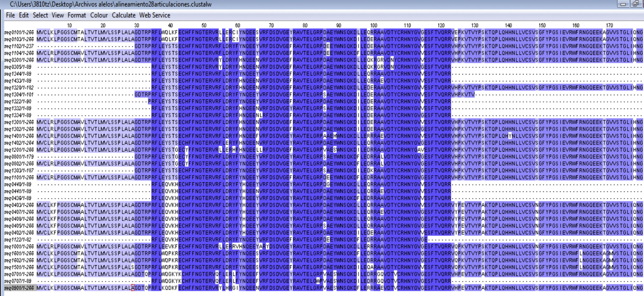Image resolution: width=644 pixels, height=296 pixels.
Task: Open the Web Service menu
Action: [155, 15]
